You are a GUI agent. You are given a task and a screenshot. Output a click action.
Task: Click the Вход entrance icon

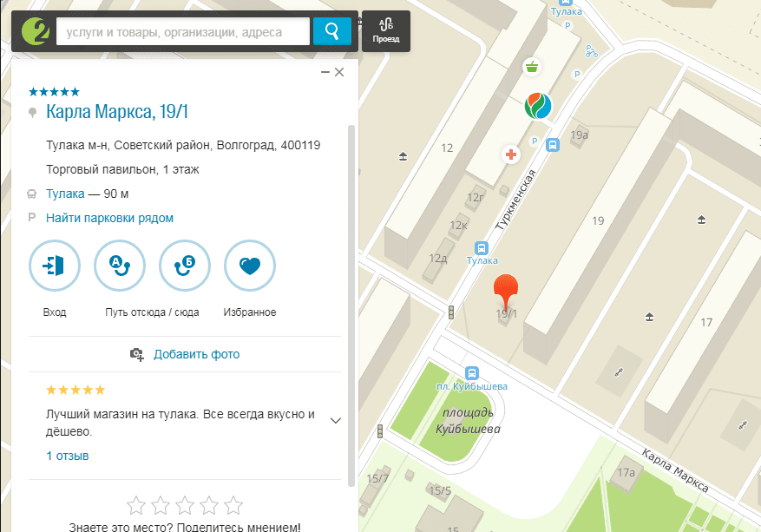(55, 266)
